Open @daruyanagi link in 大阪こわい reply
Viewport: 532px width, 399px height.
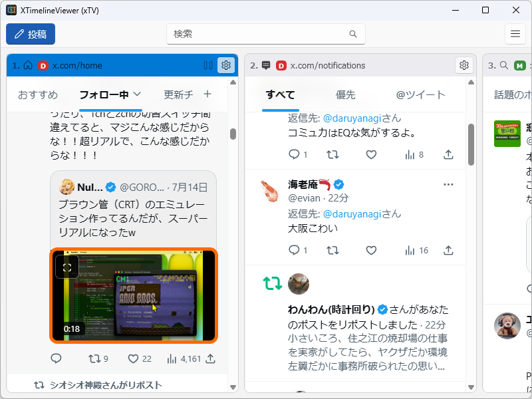352,214
